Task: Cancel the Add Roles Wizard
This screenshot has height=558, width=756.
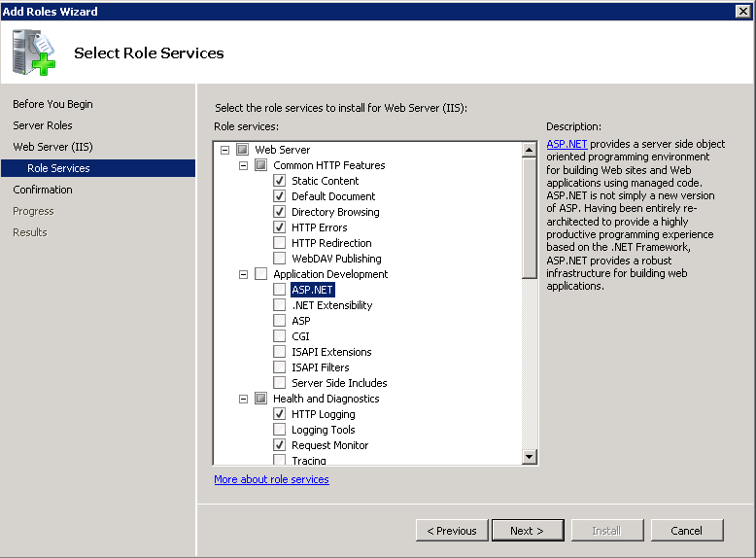Action: pyautogui.click(x=687, y=531)
